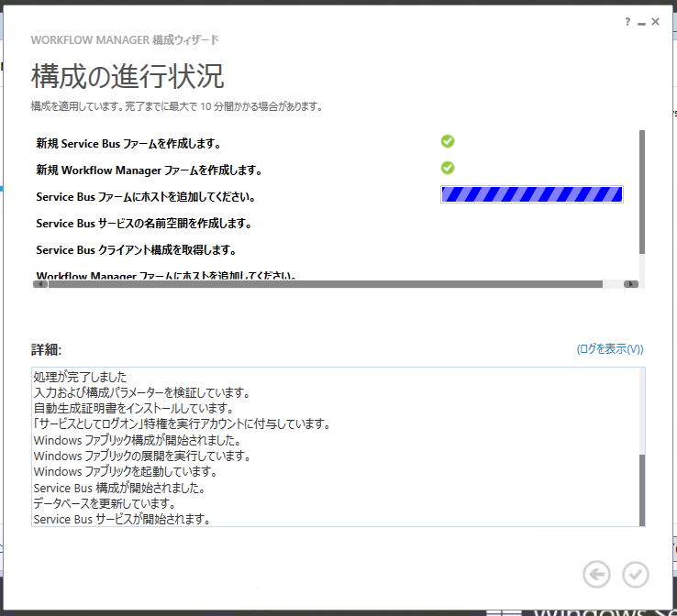Click left arrow of horizontal scrollbar

pyautogui.click(x=39, y=284)
